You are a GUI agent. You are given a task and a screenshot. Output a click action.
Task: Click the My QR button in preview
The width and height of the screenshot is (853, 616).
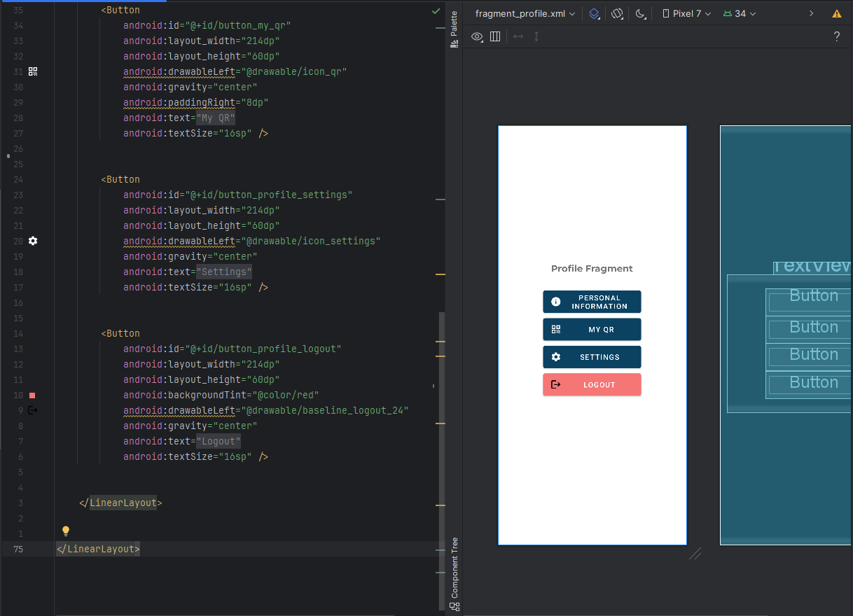point(592,329)
